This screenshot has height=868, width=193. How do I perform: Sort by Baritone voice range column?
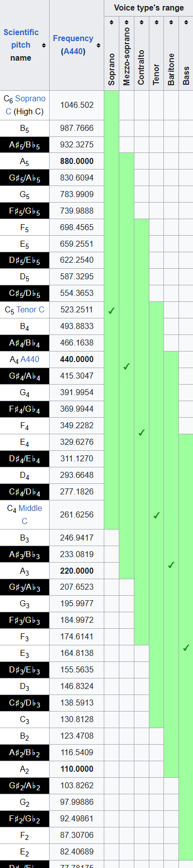(171, 23)
